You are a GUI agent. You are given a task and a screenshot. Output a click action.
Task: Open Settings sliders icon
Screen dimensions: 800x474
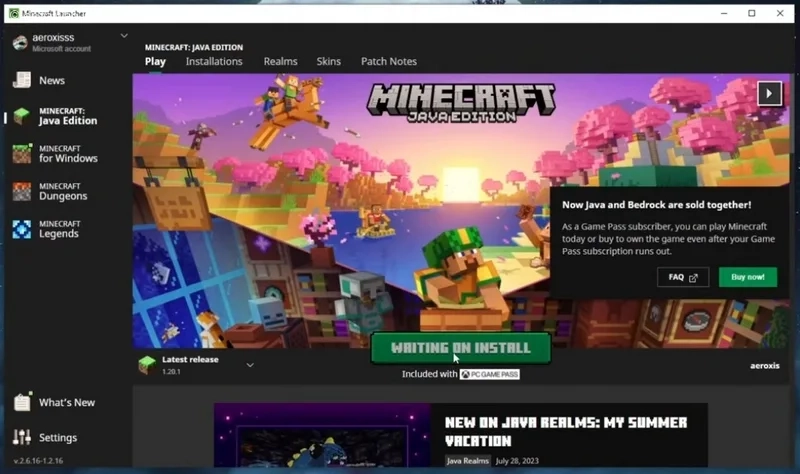22,437
